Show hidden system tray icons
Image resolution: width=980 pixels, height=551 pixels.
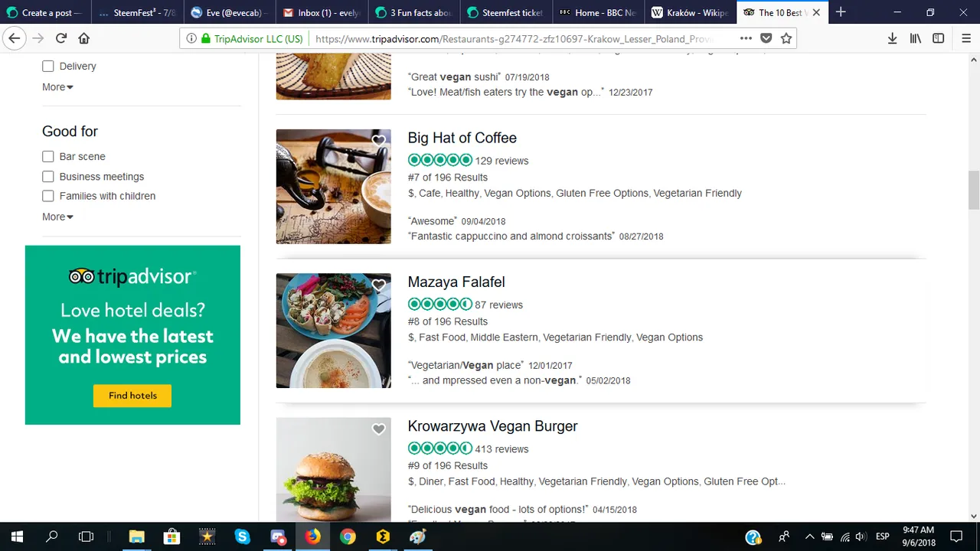tap(809, 536)
